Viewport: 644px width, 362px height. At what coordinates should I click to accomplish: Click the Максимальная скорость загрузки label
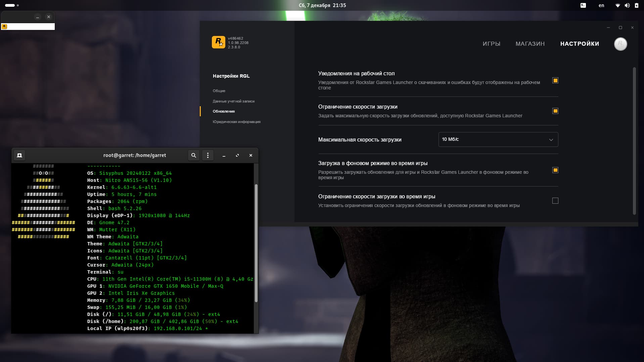[x=360, y=139]
